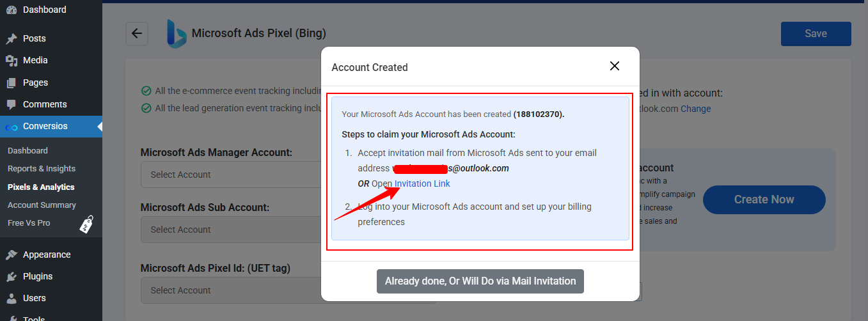Click the Pages document icon

11,82
